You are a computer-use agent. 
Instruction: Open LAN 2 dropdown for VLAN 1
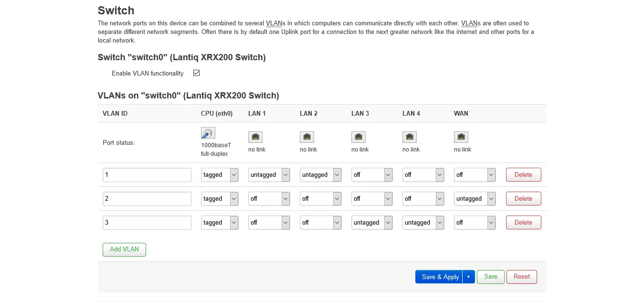[x=320, y=175]
